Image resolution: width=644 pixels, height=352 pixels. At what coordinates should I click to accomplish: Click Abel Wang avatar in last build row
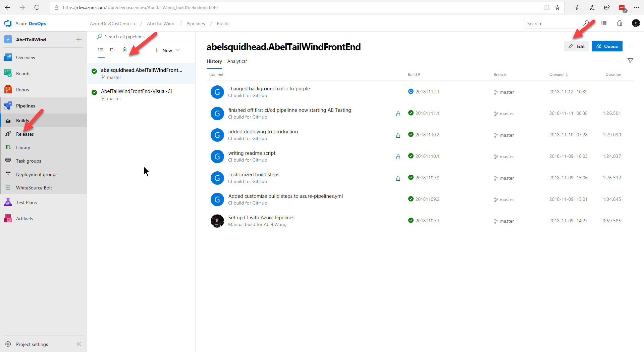[x=217, y=221]
